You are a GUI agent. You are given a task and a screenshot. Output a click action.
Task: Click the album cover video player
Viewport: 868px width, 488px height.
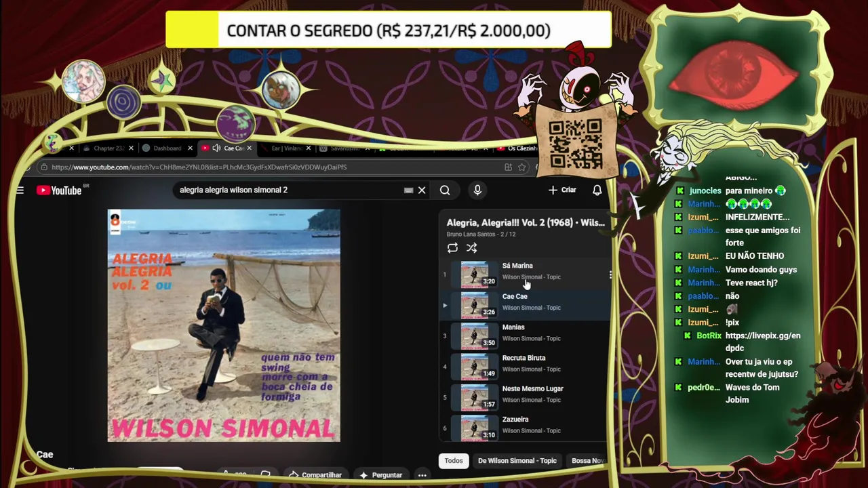[224, 326]
